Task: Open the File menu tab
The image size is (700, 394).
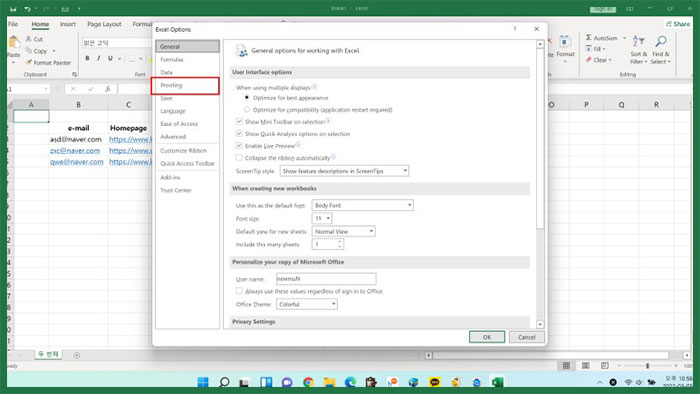Action: point(13,24)
